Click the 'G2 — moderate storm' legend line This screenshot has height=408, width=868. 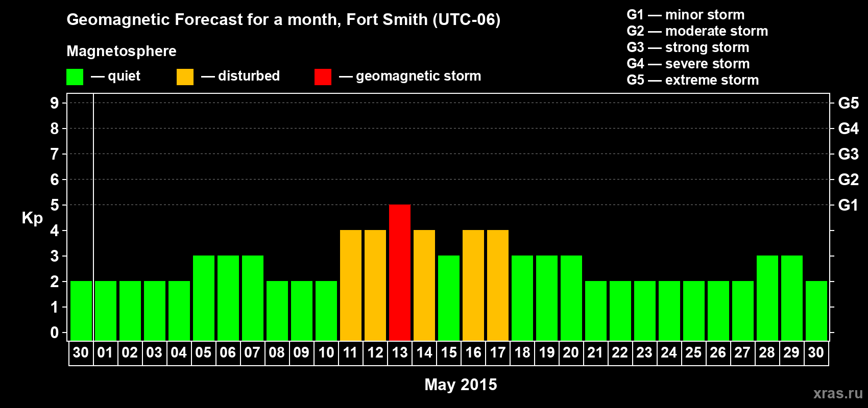tap(697, 31)
